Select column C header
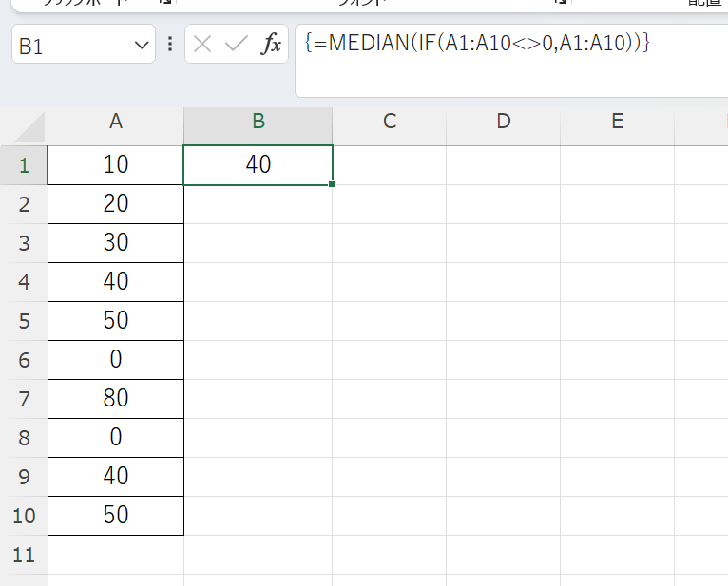The image size is (728, 586). tap(389, 122)
